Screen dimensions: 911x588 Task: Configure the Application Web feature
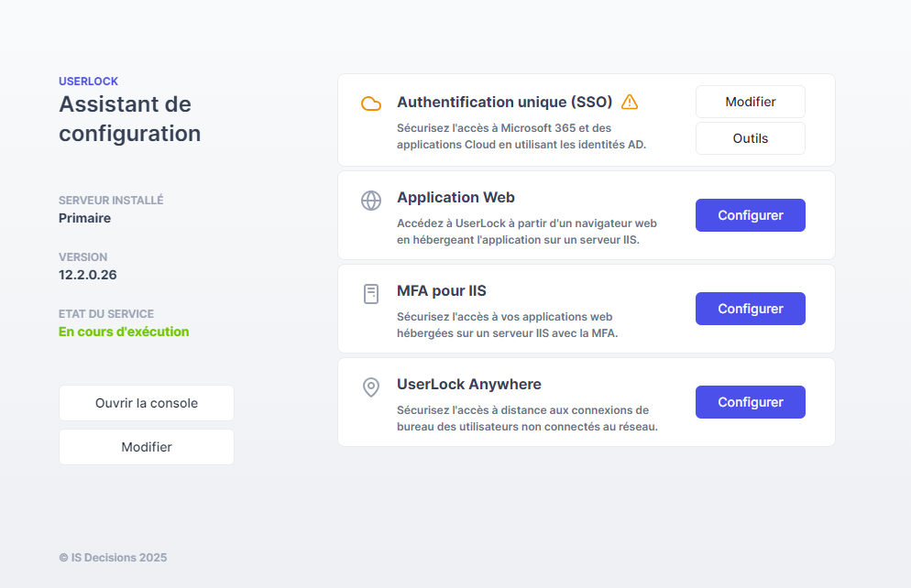pos(751,215)
